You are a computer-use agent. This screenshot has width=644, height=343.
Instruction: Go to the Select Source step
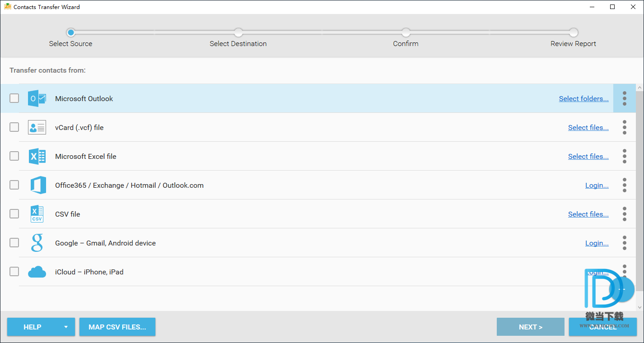click(70, 32)
